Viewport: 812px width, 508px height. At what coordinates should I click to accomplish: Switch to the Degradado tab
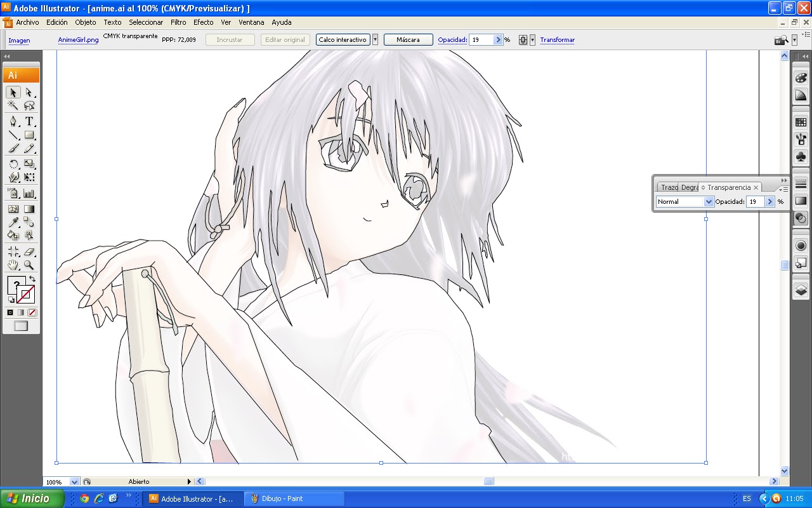[x=690, y=187]
